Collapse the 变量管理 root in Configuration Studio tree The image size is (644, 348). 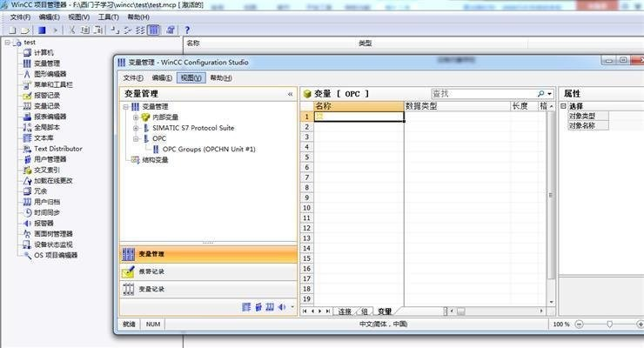(x=126, y=107)
